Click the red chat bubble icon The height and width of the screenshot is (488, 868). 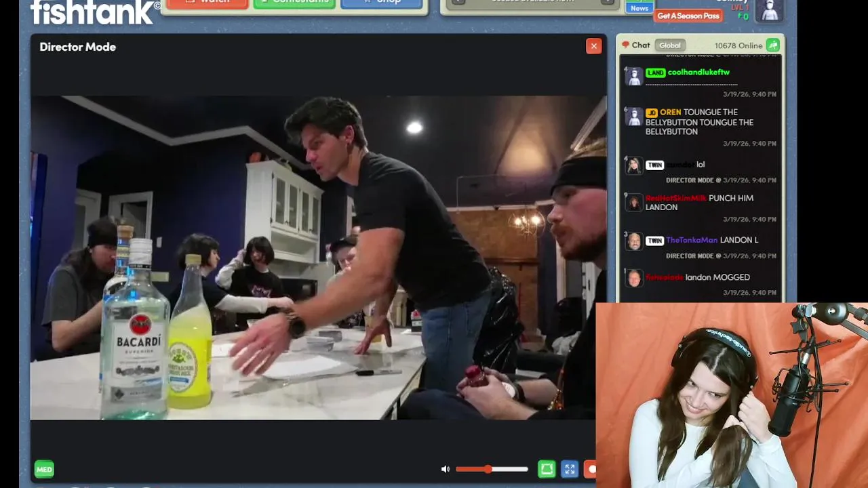pyautogui.click(x=626, y=45)
